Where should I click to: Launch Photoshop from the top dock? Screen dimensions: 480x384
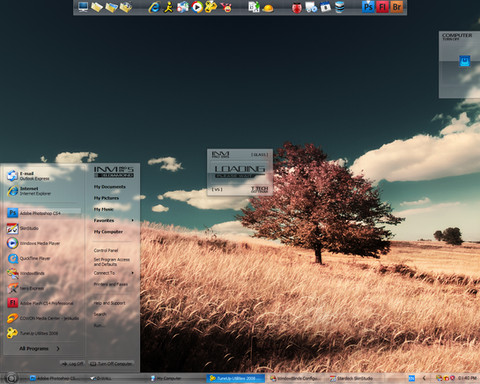[368, 7]
